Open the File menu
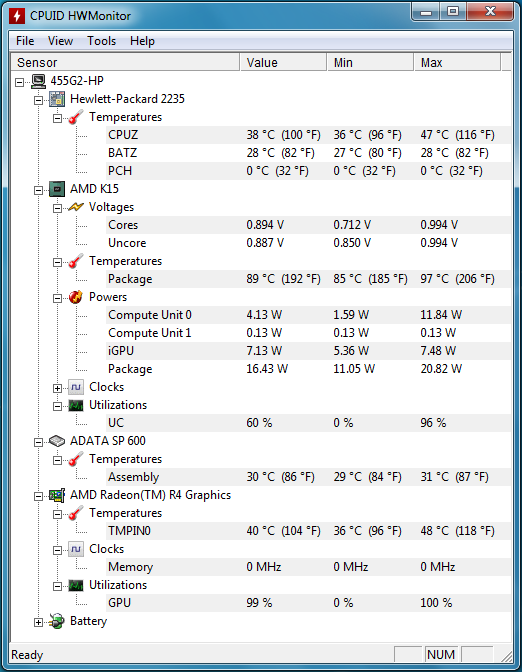This screenshot has height=672, width=522. [x=25, y=41]
